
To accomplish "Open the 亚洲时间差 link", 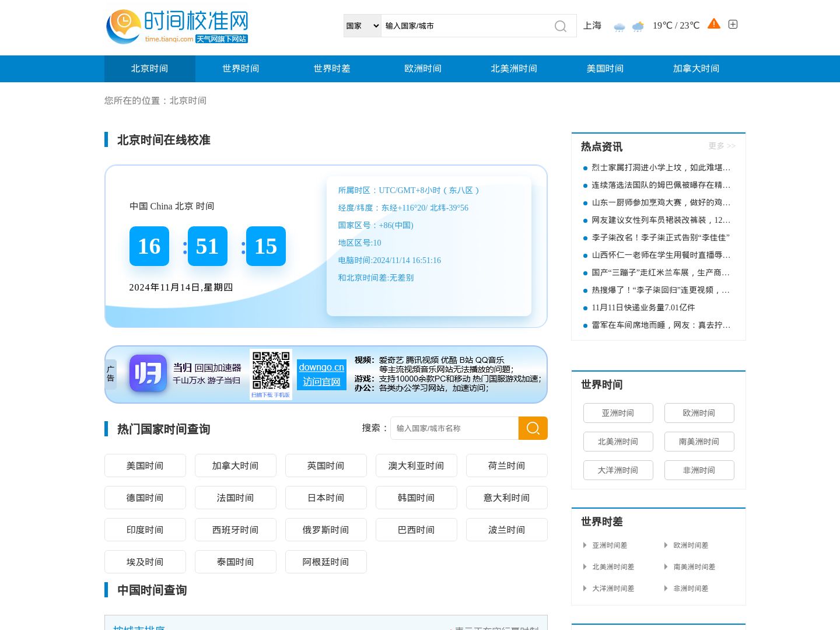I will 610,545.
